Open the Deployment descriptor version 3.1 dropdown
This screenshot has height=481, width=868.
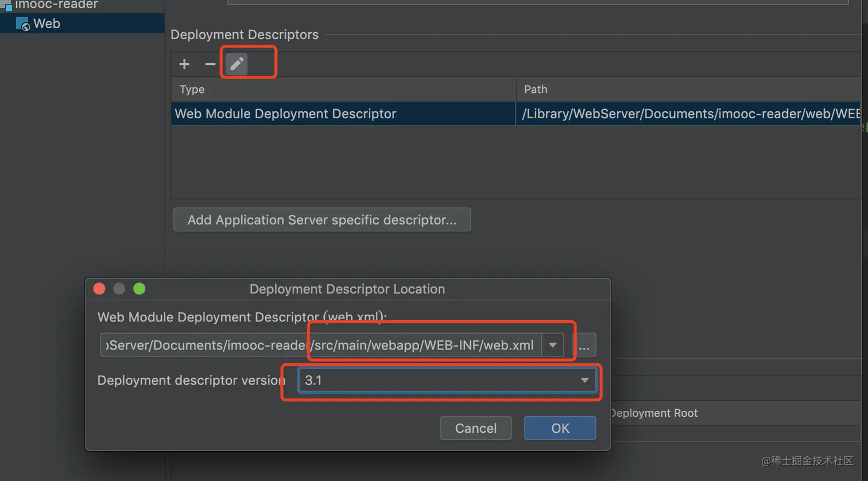click(x=447, y=380)
